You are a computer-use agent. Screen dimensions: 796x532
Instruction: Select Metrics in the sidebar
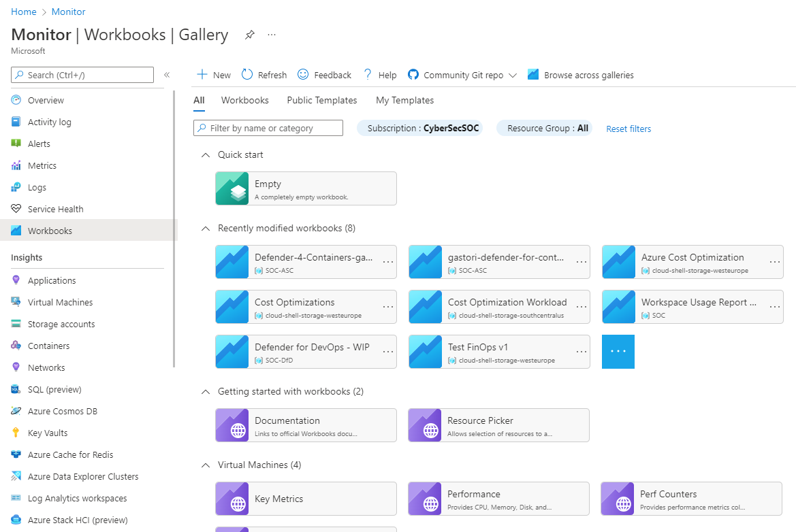(44, 165)
